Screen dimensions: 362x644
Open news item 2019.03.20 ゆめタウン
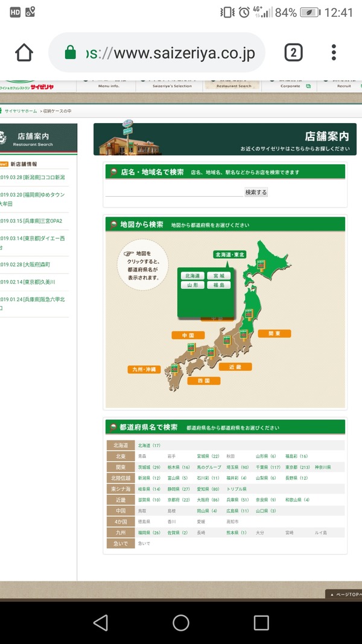click(33, 199)
